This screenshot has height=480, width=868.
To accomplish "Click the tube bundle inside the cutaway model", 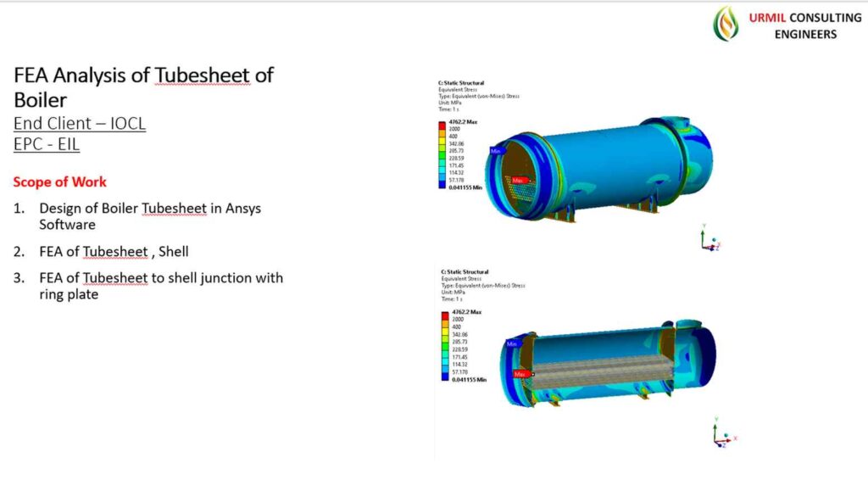I will tap(603, 371).
